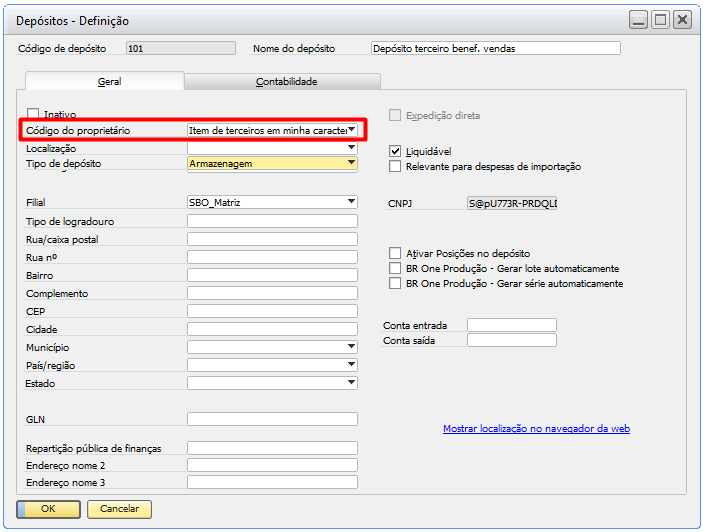
Task: Minimize the Depósitos - Definição window
Action: [x=638, y=20]
